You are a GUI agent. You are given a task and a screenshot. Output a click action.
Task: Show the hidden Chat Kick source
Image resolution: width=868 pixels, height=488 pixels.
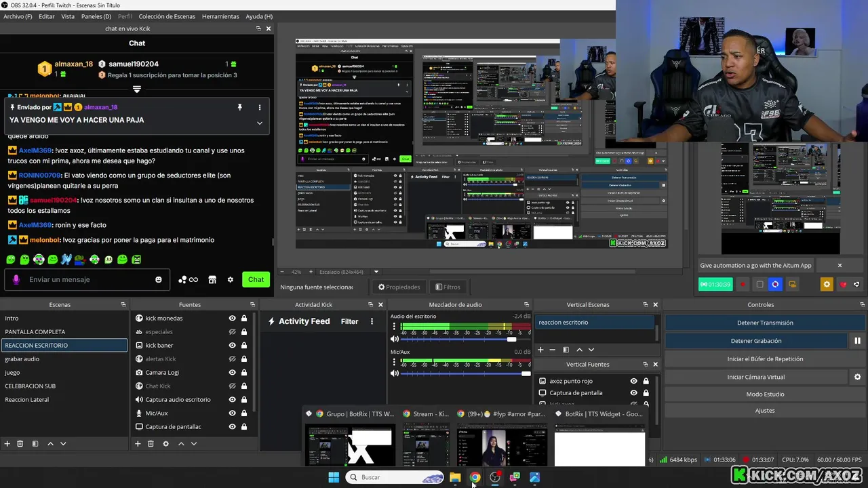(x=232, y=386)
